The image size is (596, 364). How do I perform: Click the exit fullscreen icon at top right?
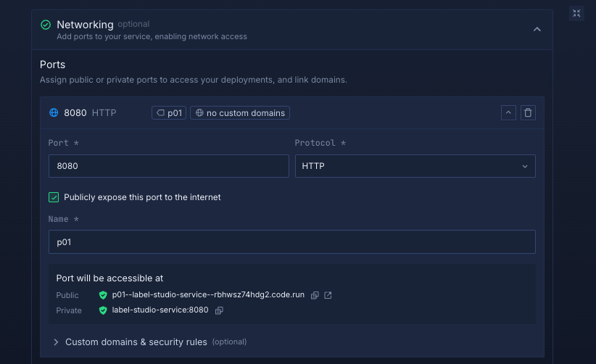(x=576, y=14)
